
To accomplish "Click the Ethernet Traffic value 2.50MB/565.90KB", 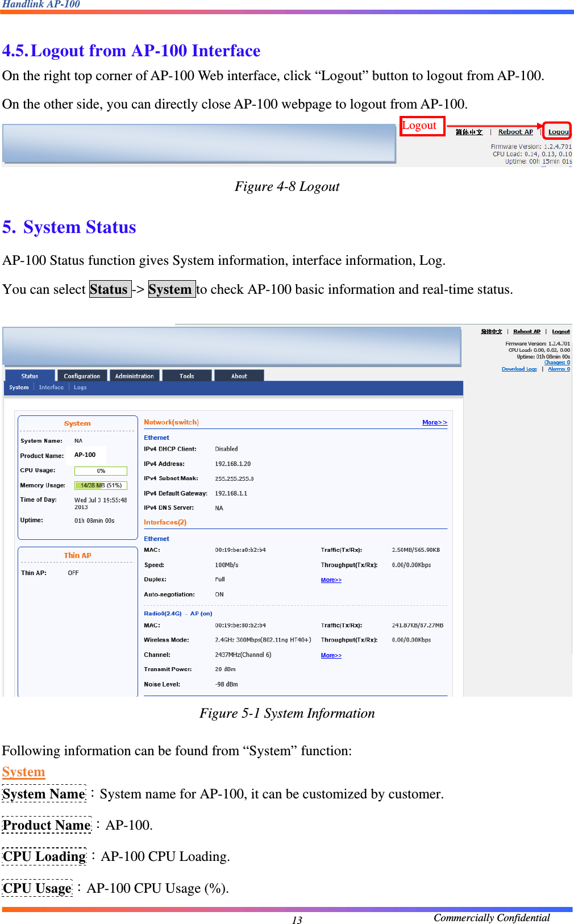I will 416,550.
